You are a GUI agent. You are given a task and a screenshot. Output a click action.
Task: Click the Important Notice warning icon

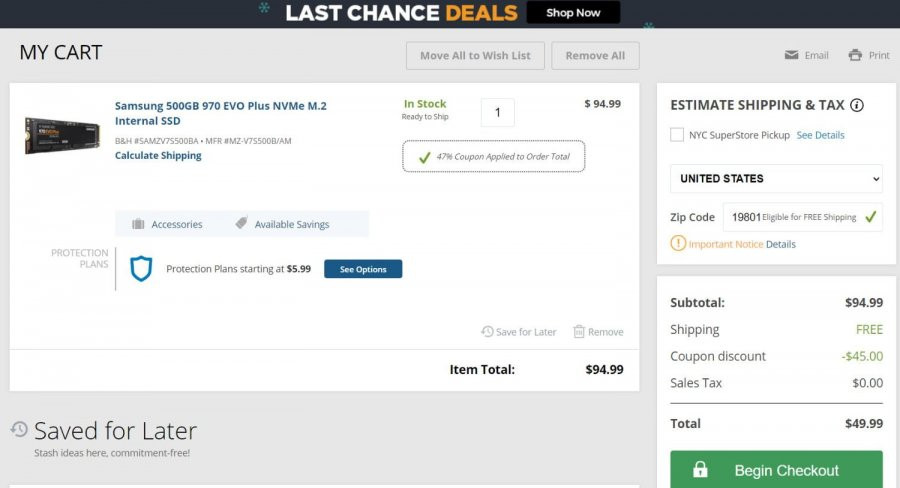pyautogui.click(x=678, y=243)
